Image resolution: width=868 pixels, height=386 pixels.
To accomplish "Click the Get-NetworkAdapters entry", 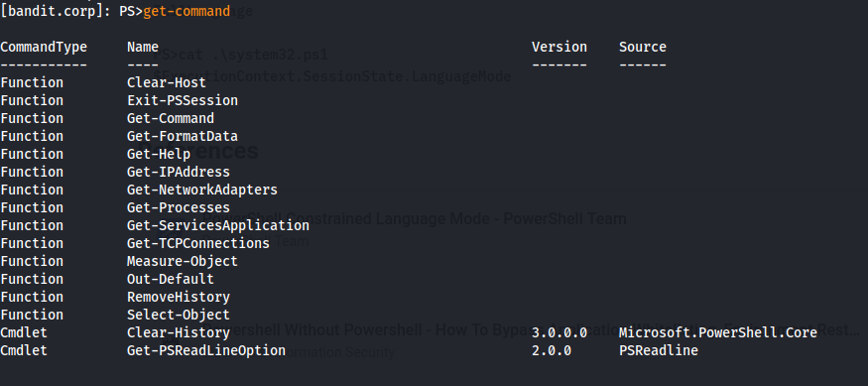I will (x=202, y=190).
